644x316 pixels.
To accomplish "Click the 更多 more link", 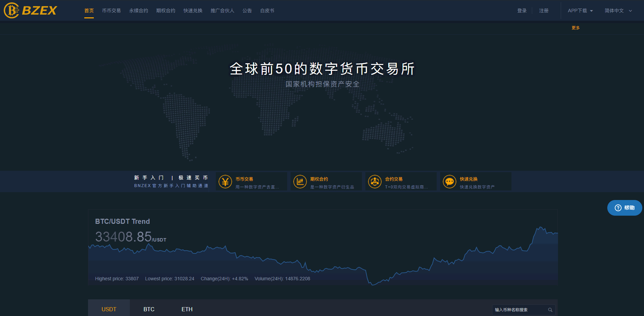I will 575,28.
